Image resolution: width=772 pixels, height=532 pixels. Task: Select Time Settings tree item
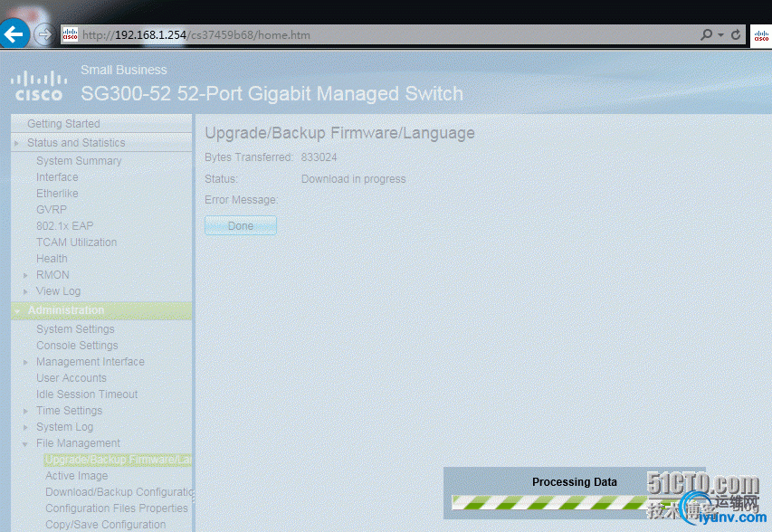[69, 411]
